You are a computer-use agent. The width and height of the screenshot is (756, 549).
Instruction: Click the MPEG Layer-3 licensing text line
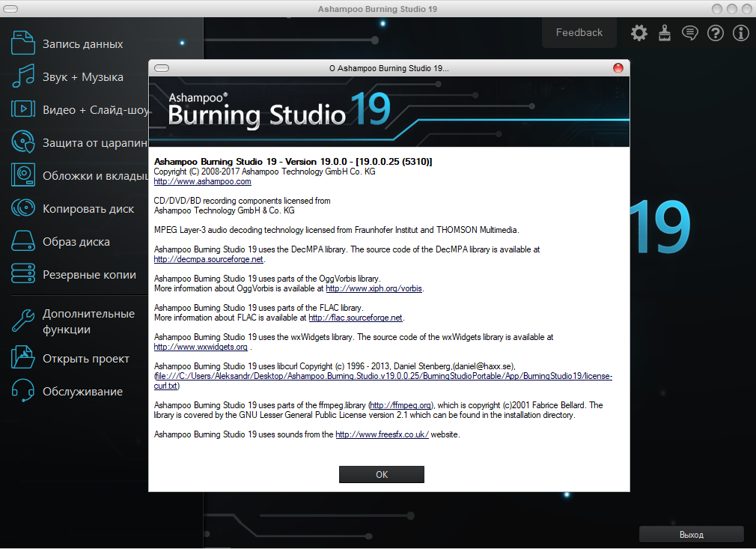(337, 230)
